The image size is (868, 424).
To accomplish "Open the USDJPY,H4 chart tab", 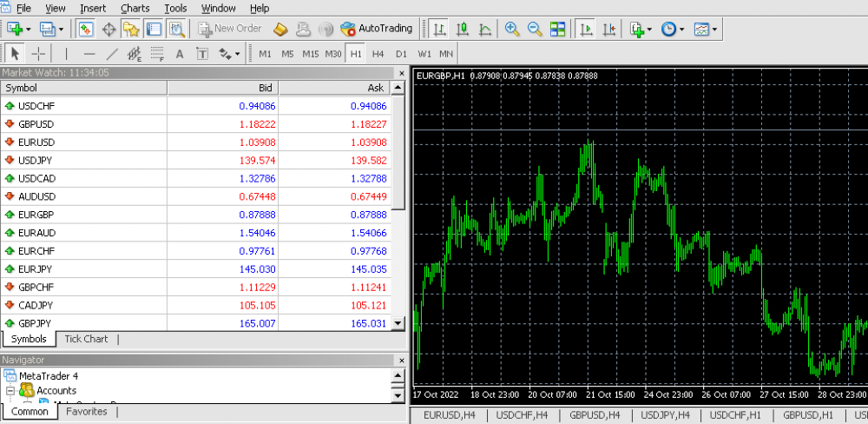I will pos(665,415).
